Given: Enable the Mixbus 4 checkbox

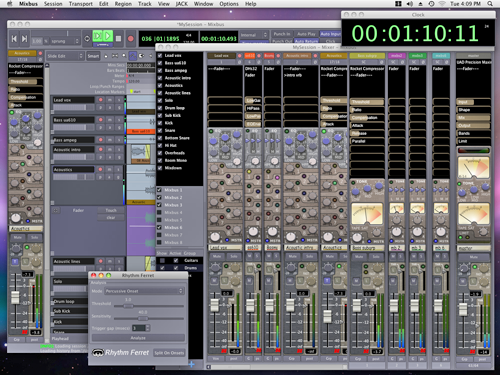Looking at the screenshot, I should tap(159, 212).
